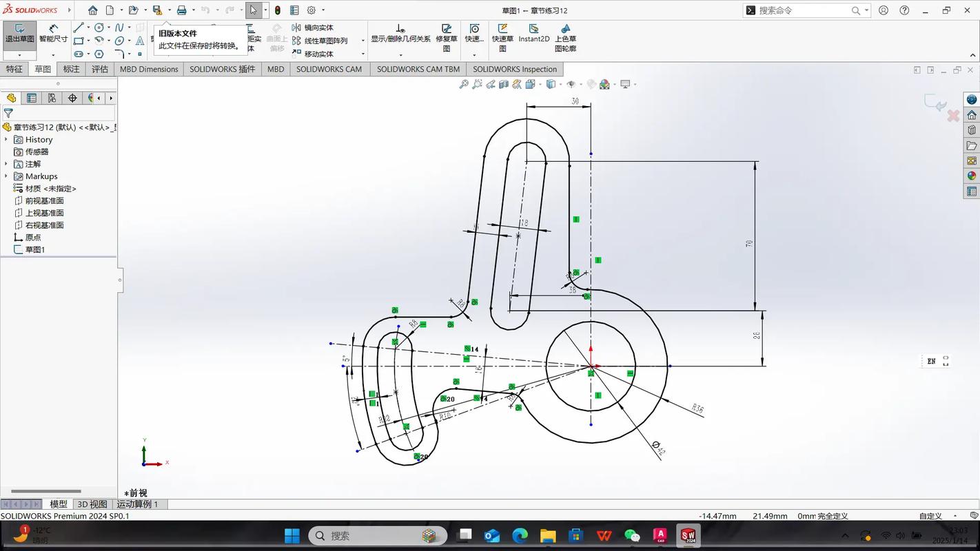Toggle Shaded Sketch Contours (上色草图轮廓)
The image size is (980, 551).
pos(566,38)
